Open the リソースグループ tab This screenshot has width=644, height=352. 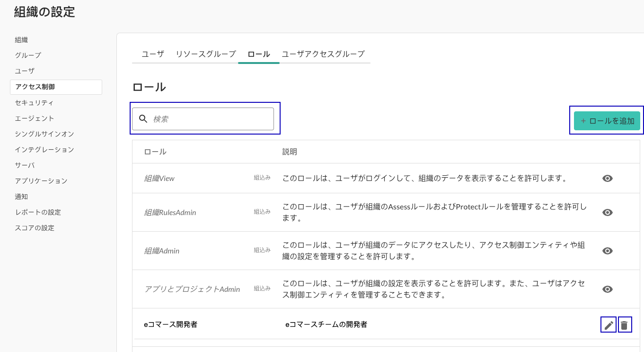click(206, 54)
